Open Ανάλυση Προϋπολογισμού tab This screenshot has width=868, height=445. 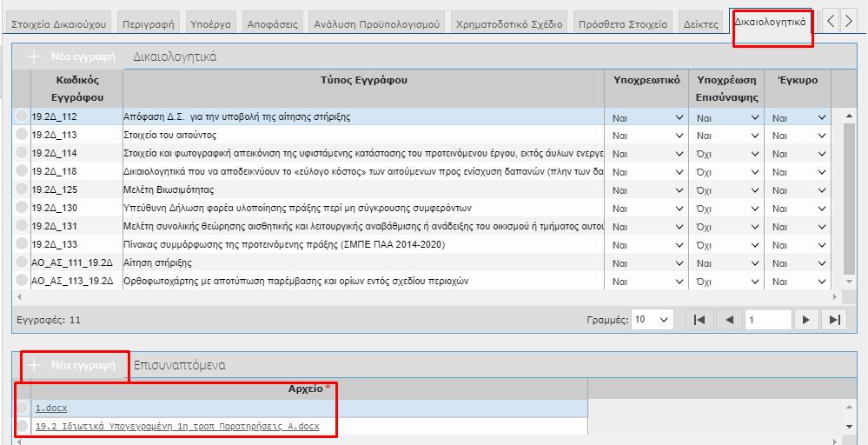click(376, 23)
